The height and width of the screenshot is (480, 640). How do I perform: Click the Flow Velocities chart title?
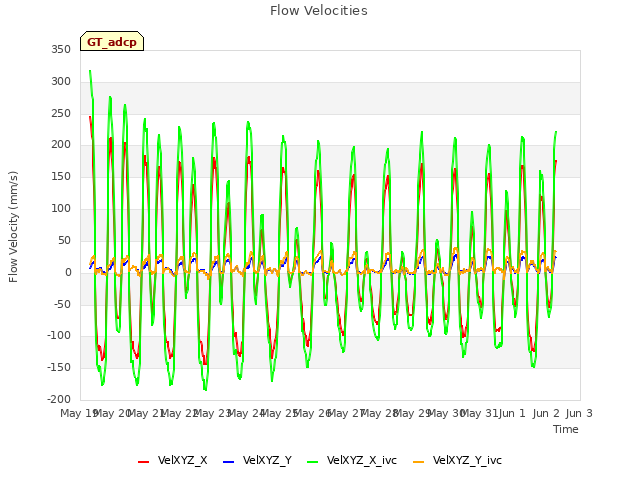[319, 11]
